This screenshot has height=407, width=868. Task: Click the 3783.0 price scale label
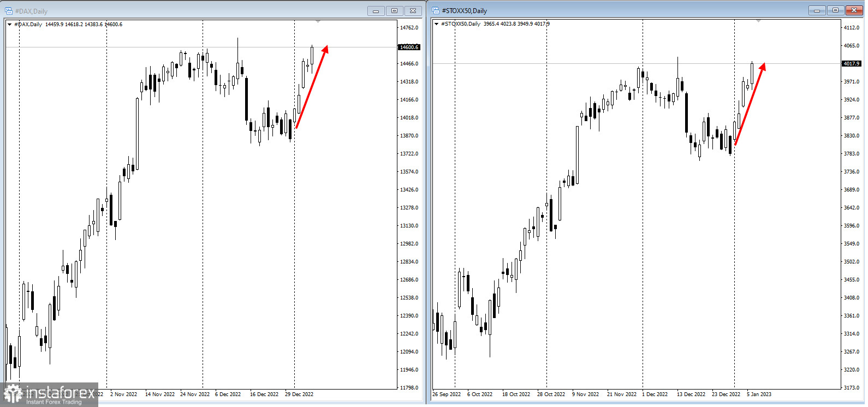tap(852, 154)
